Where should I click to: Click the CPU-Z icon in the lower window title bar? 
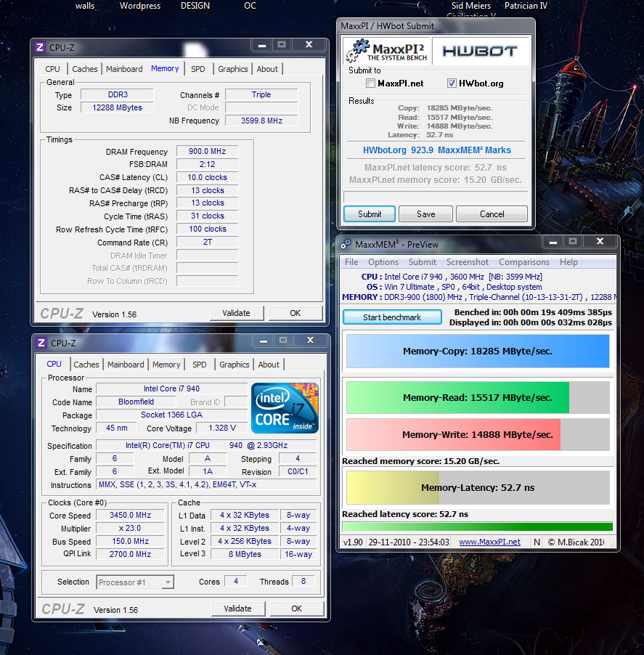[x=41, y=343]
